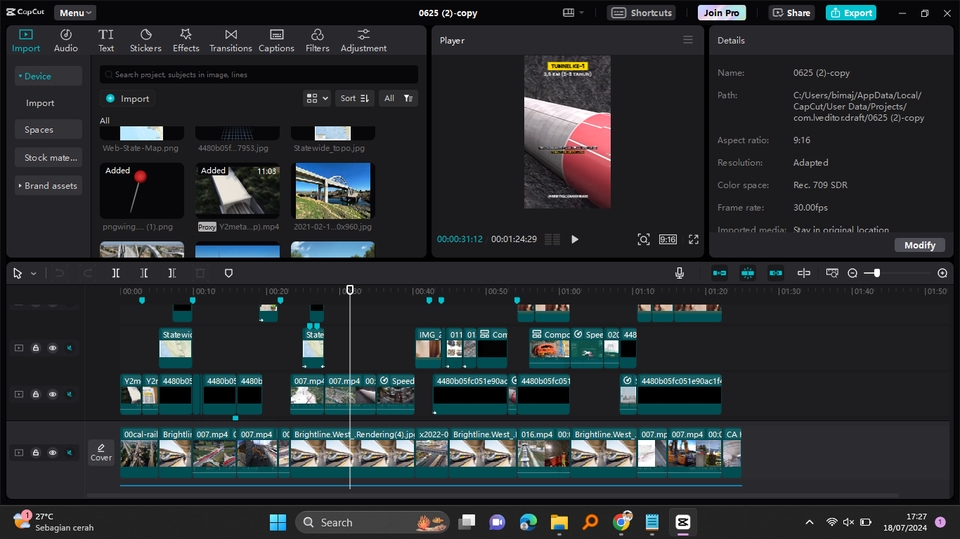Viewport: 960px width, 539px height.
Task: Open the Stickers panel
Action: pos(145,40)
